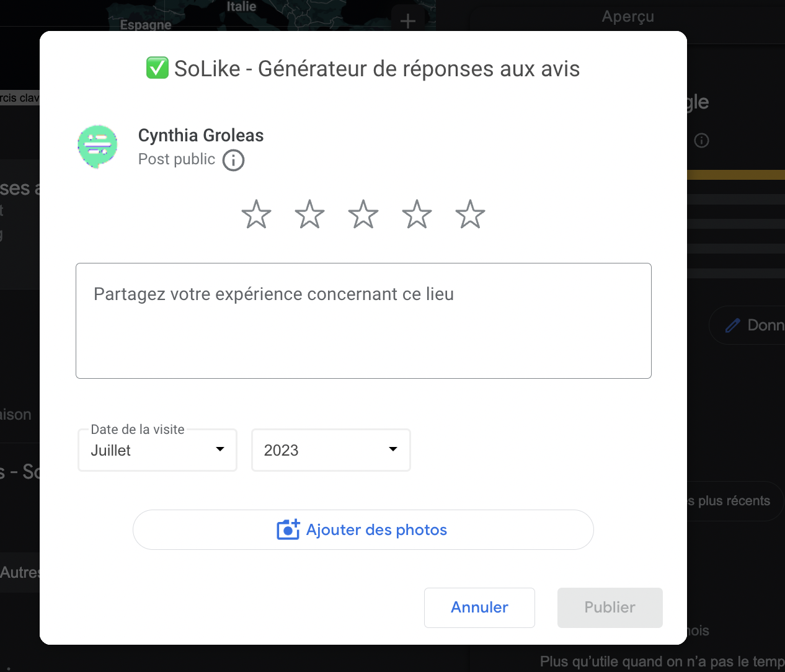
Task: Select the second star rating
Action: [309, 214]
